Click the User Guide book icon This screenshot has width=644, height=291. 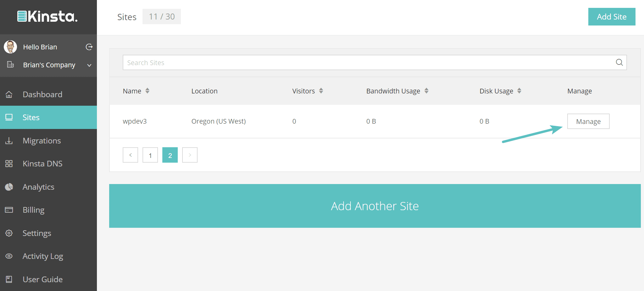[9, 279]
